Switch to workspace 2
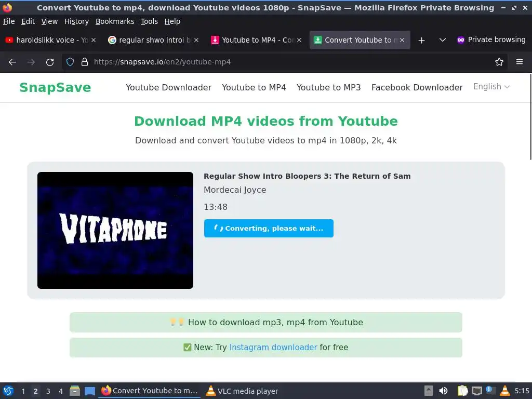This screenshot has height=399, width=532. point(36,391)
